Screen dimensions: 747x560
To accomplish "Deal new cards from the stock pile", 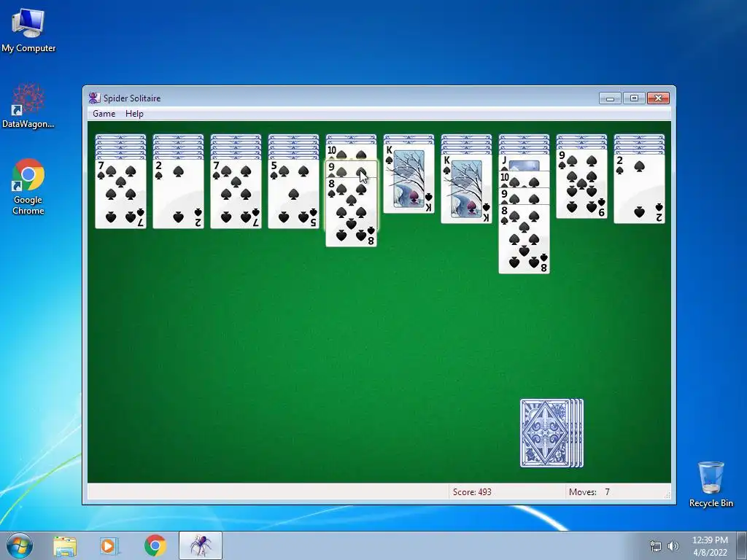I will click(x=551, y=433).
